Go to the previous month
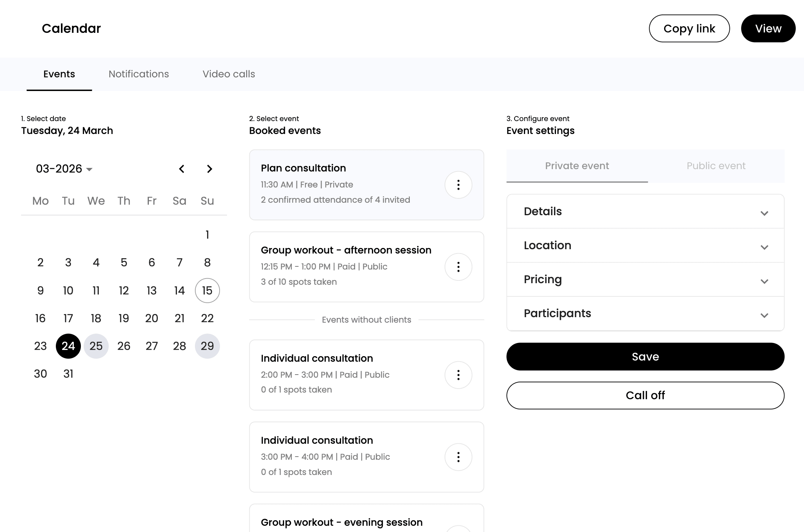 tap(181, 169)
